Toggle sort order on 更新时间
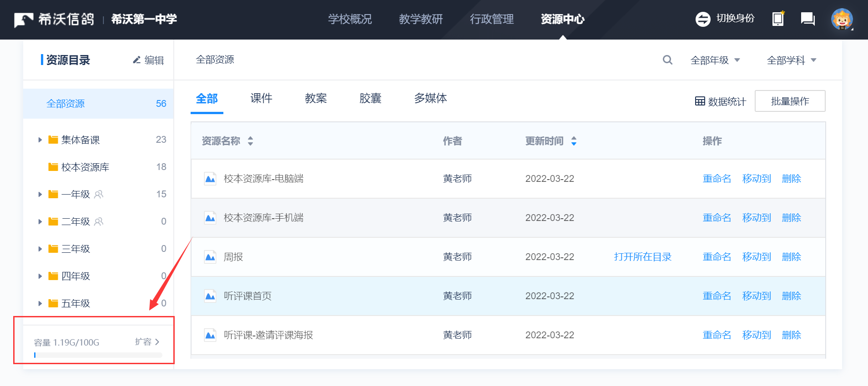868x386 pixels. [574, 141]
